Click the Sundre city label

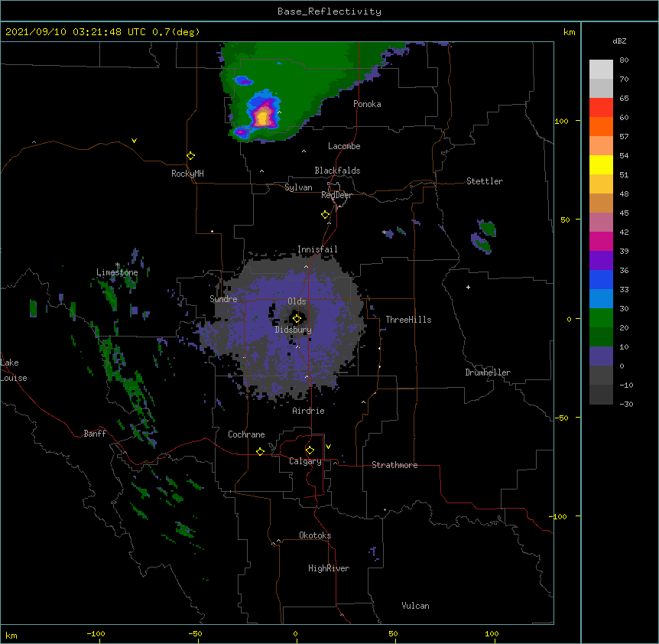(x=223, y=299)
